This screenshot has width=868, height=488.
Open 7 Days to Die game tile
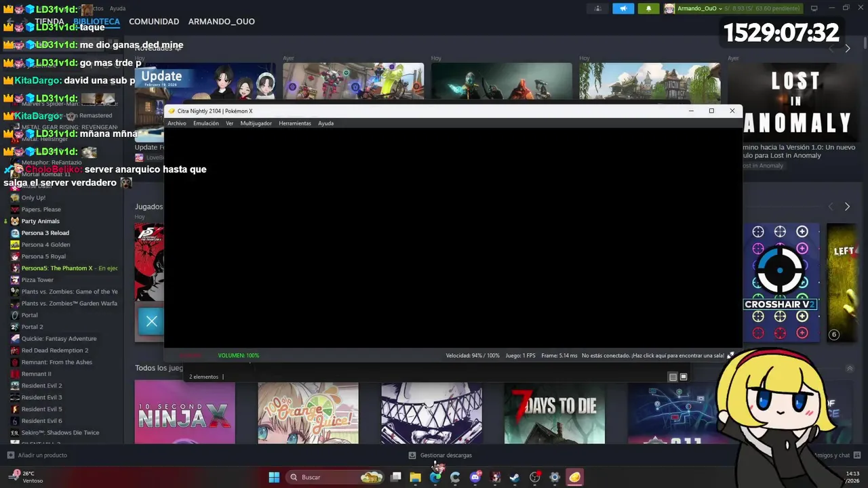click(x=554, y=413)
